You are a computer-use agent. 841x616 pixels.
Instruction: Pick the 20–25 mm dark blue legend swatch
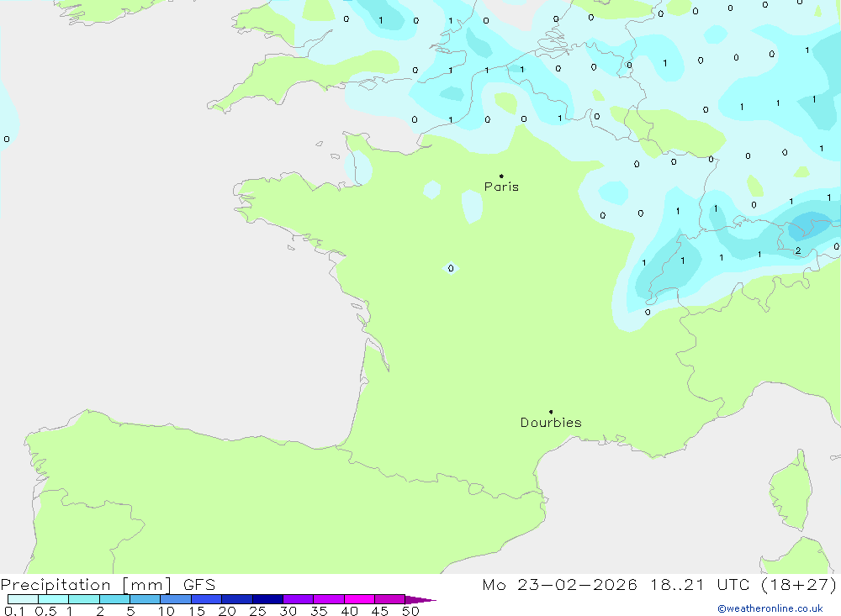pyautogui.click(x=237, y=599)
